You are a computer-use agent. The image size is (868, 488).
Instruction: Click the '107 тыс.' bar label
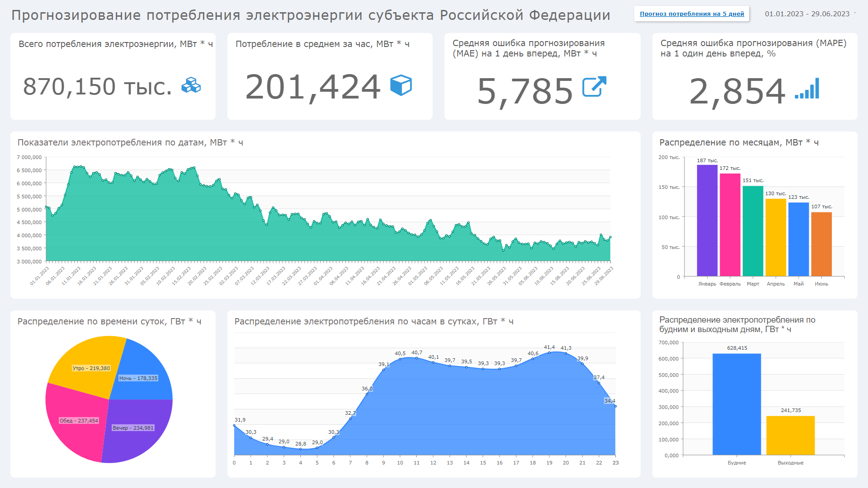[x=821, y=206]
